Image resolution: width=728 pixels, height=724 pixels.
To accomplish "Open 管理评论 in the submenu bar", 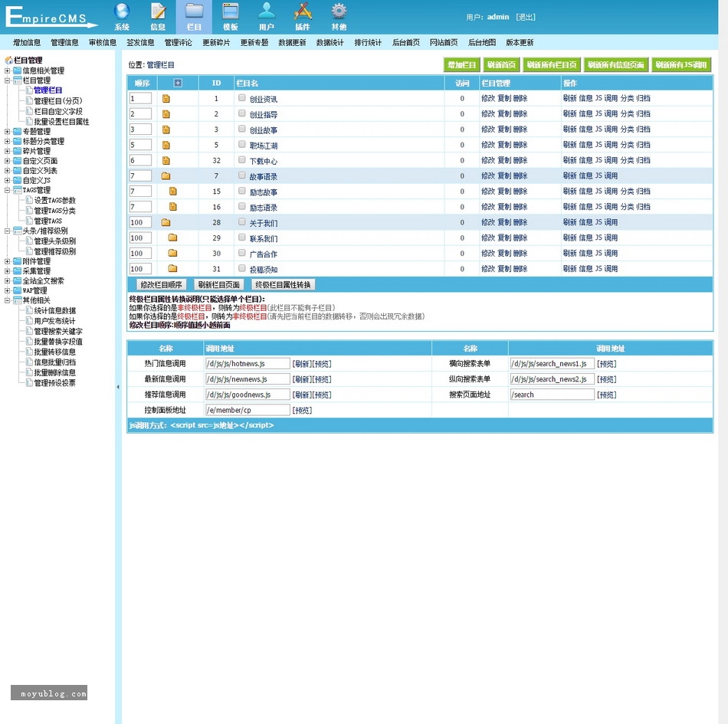I will coord(179,42).
